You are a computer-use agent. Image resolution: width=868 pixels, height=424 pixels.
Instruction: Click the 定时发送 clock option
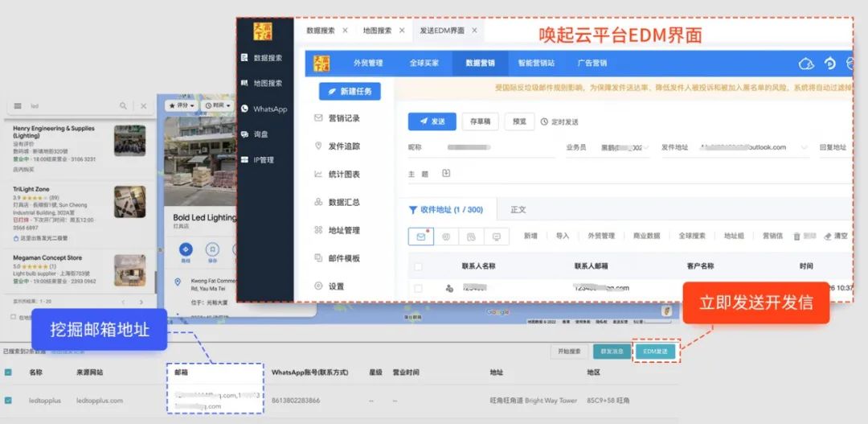(x=559, y=122)
